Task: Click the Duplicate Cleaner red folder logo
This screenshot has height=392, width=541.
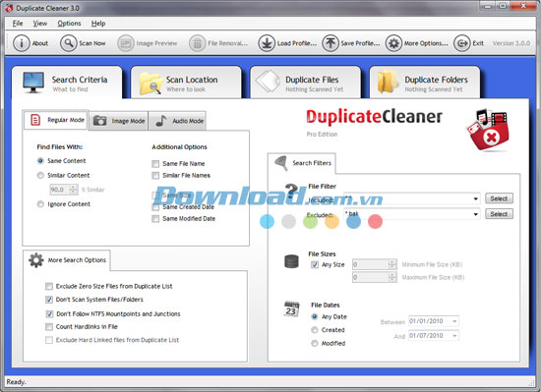Action: coord(488,131)
